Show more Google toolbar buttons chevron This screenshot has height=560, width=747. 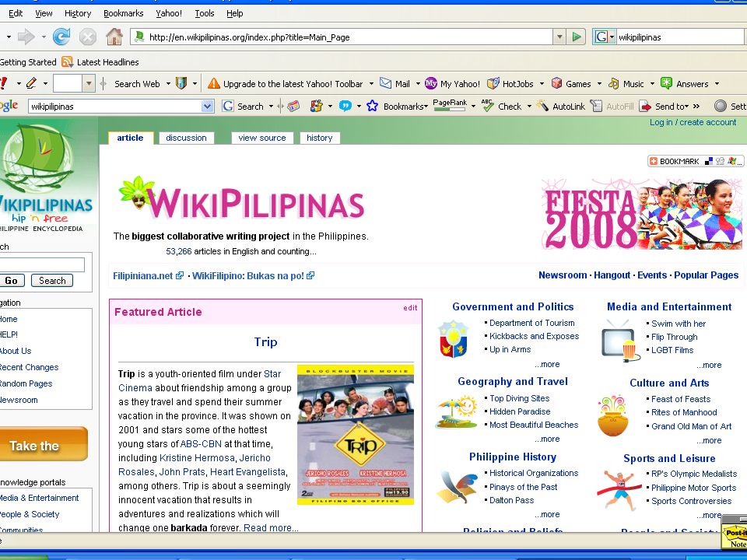(x=696, y=107)
